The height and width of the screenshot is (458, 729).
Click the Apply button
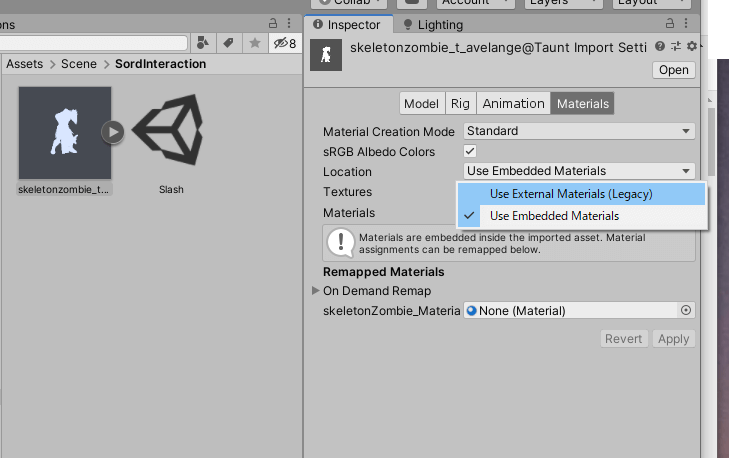click(673, 339)
